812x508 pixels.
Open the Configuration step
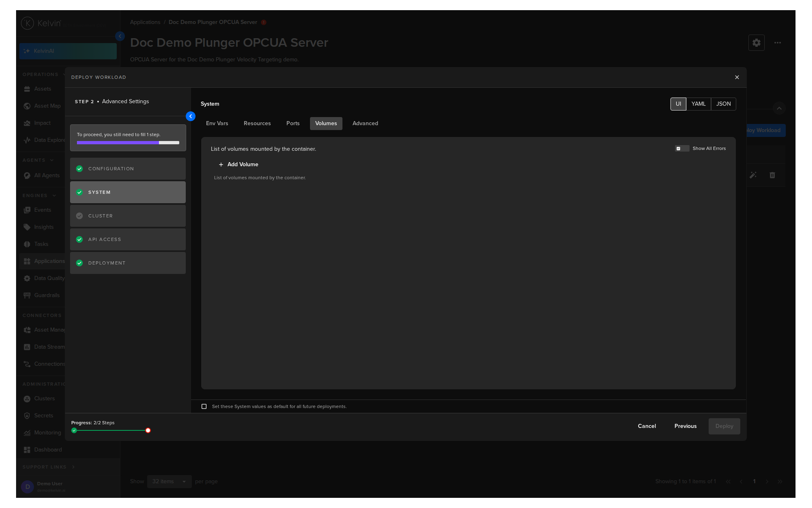(128, 168)
